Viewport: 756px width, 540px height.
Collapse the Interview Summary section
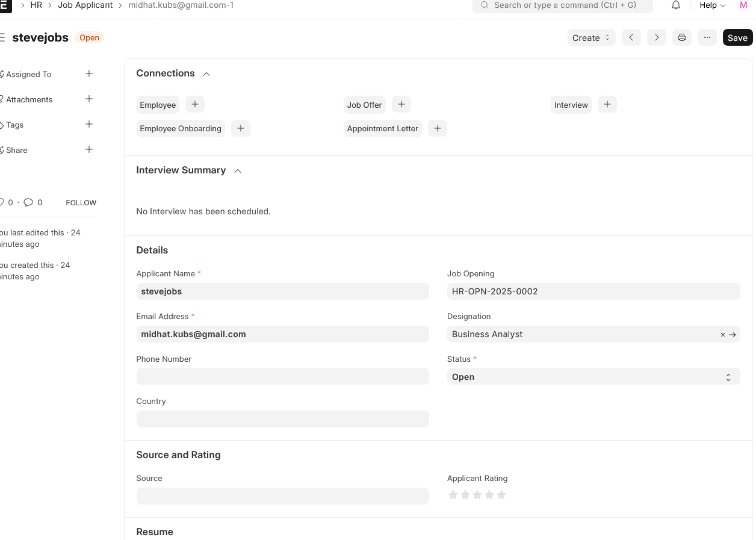pos(238,171)
